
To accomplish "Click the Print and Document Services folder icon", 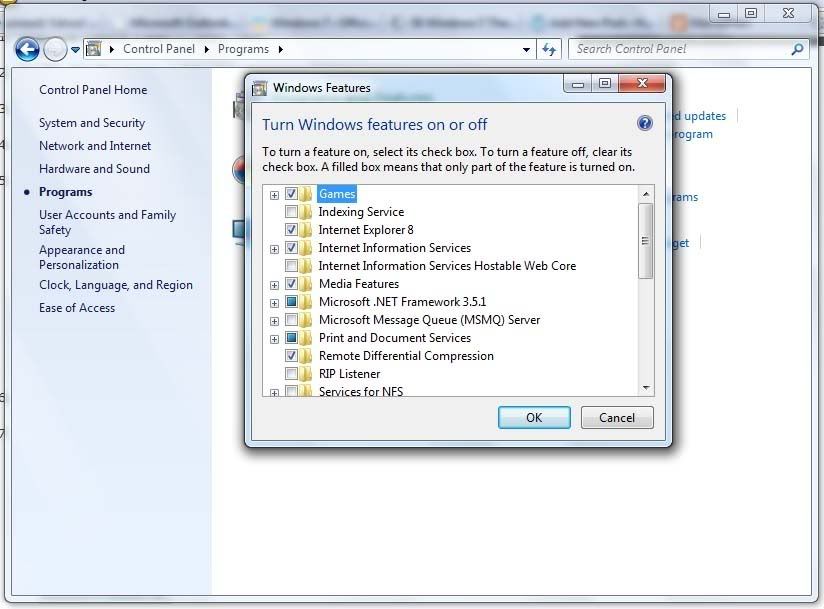I will [306, 338].
